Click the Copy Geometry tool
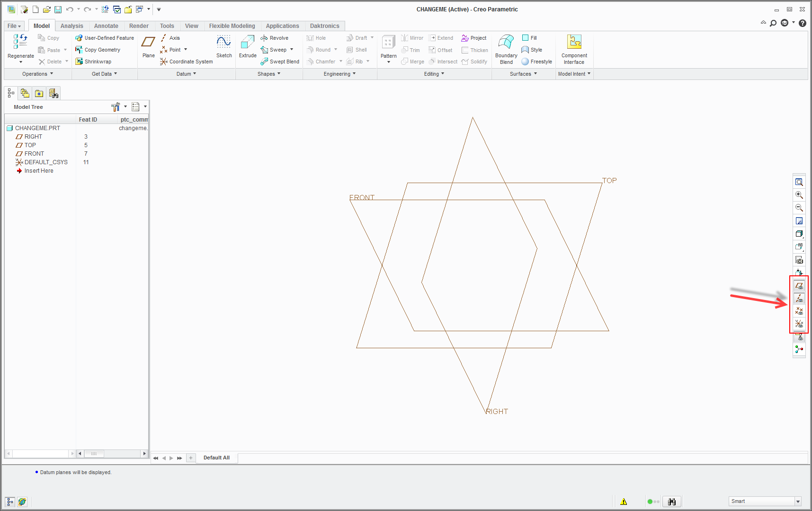Image resolution: width=812 pixels, height=511 pixels. click(98, 50)
